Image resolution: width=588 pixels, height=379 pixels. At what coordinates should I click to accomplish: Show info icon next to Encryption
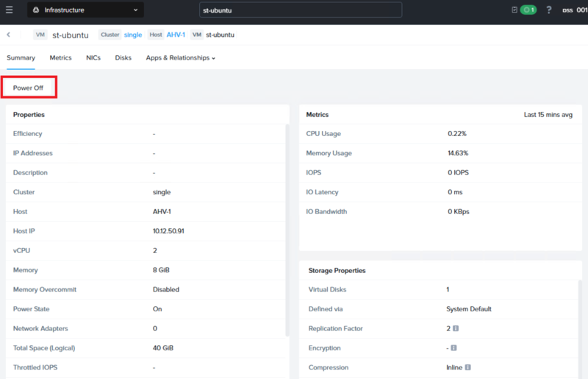453,348
